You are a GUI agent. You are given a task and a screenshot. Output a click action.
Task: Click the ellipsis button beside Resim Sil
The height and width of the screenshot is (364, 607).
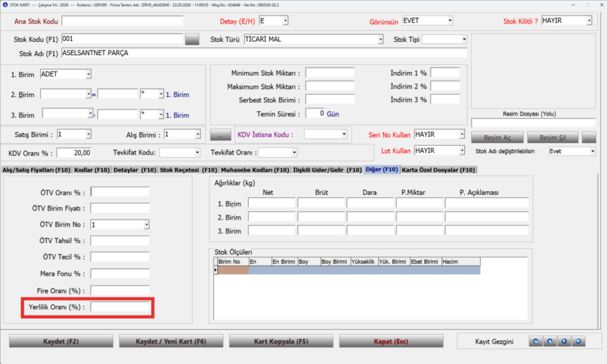click(589, 138)
